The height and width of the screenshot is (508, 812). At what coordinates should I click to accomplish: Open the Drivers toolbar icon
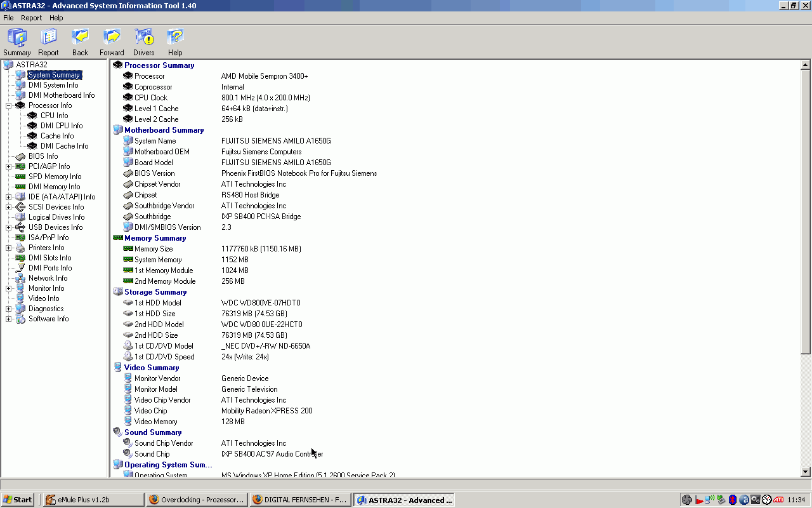pyautogui.click(x=144, y=42)
